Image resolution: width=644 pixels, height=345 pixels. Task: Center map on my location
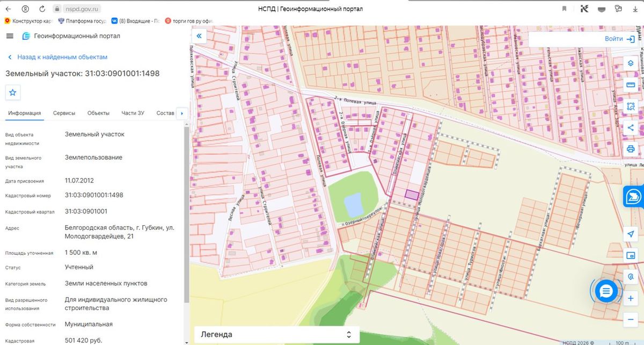pos(631,234)
